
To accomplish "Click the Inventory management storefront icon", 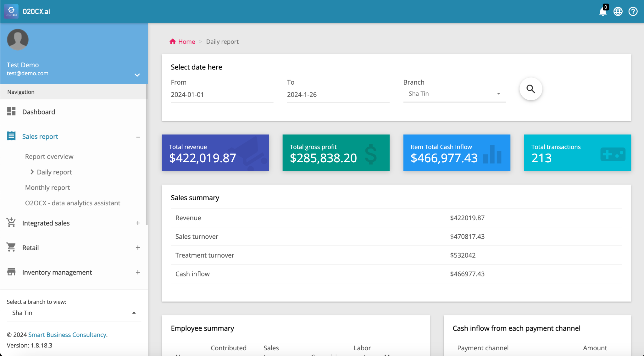I will pyautogui.click(x=11, y=272).
